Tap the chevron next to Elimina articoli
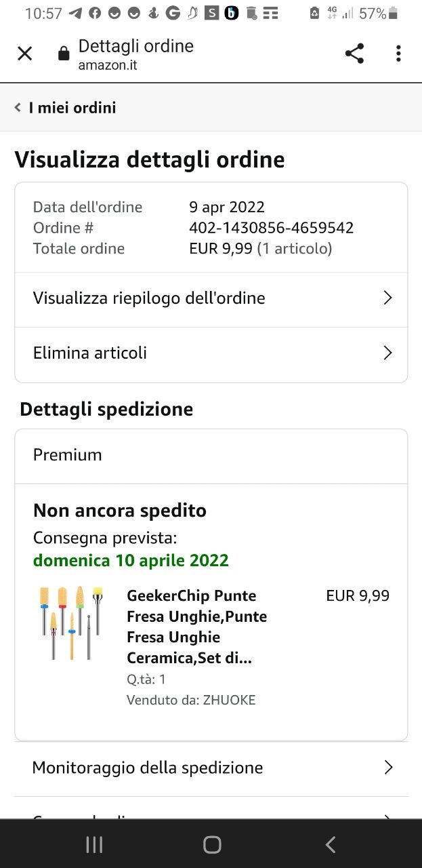This screenshot has width=422, height=868. click(x=387, y=353)
